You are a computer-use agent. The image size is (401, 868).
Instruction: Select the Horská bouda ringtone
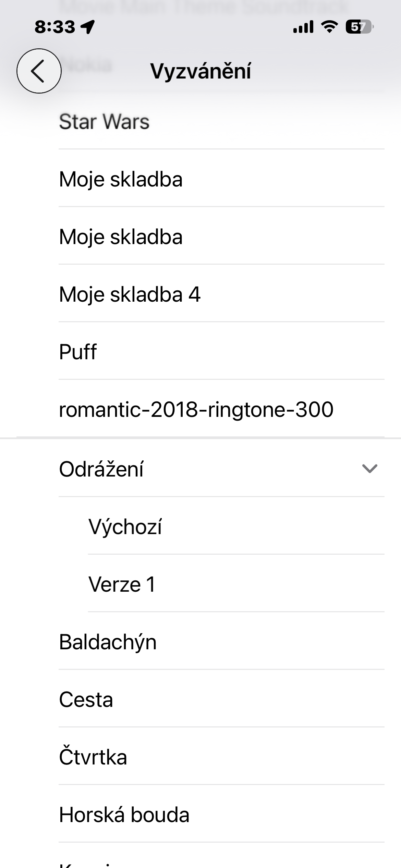[124, 815]
